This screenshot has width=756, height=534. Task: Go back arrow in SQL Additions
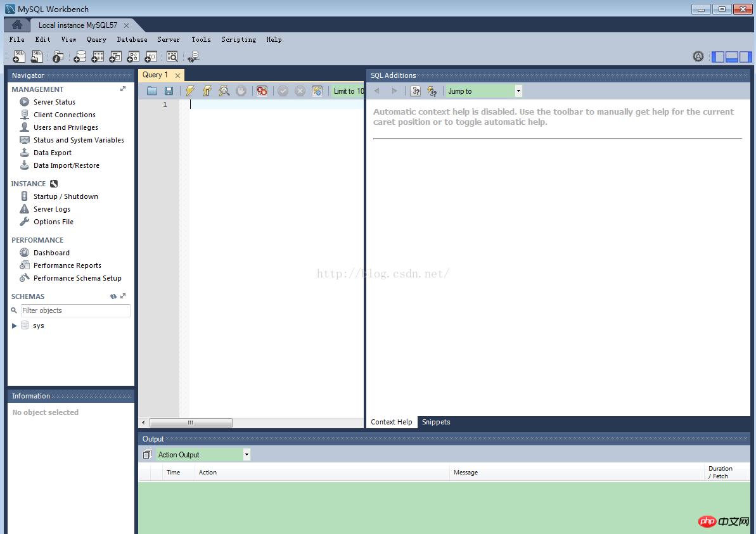tap(376, 91)
